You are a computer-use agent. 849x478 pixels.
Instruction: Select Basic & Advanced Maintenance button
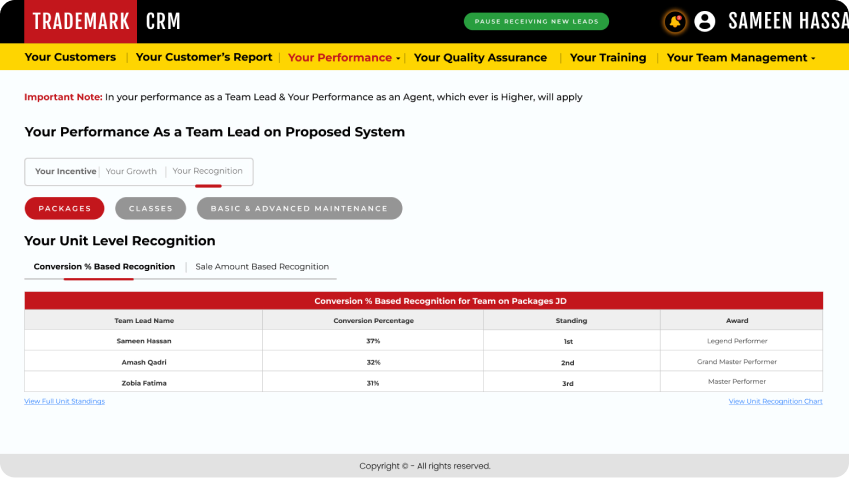pos(299,208)
